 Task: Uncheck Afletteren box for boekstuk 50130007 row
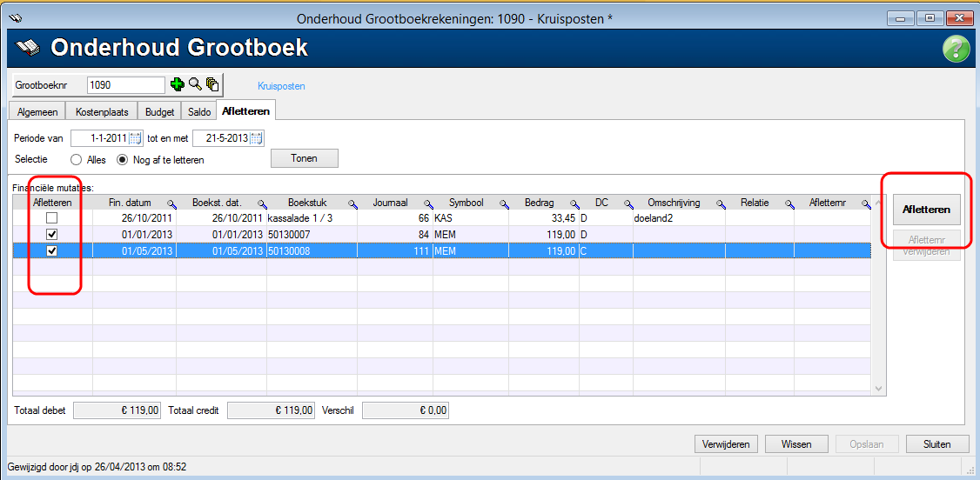pyautogui.click(x=52, y=234)
